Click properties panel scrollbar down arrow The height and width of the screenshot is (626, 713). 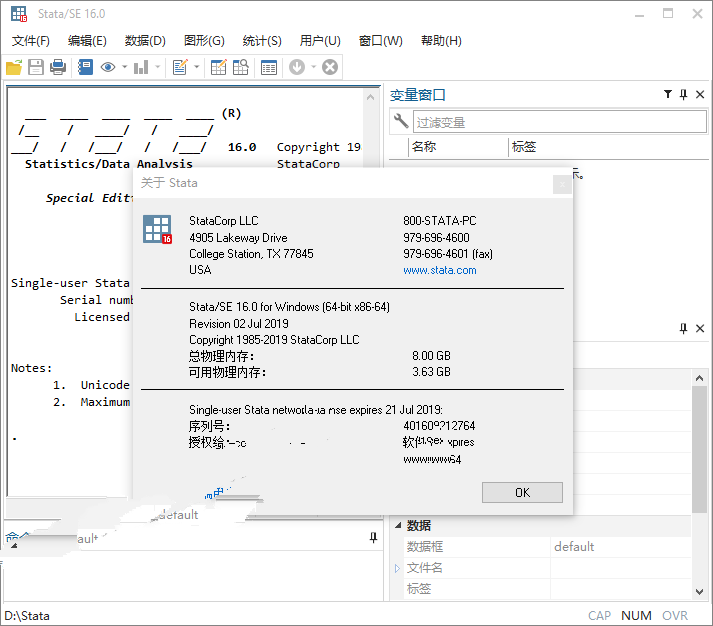pyautogui.click(x=699, y=591)
